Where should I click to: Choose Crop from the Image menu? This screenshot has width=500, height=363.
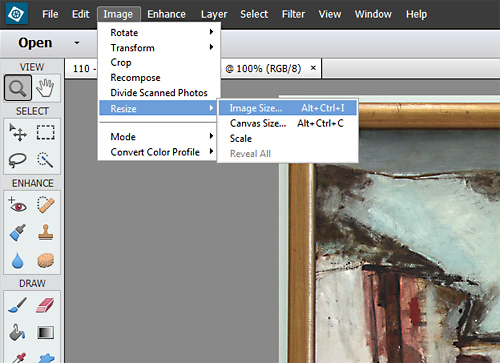(159, 62)
